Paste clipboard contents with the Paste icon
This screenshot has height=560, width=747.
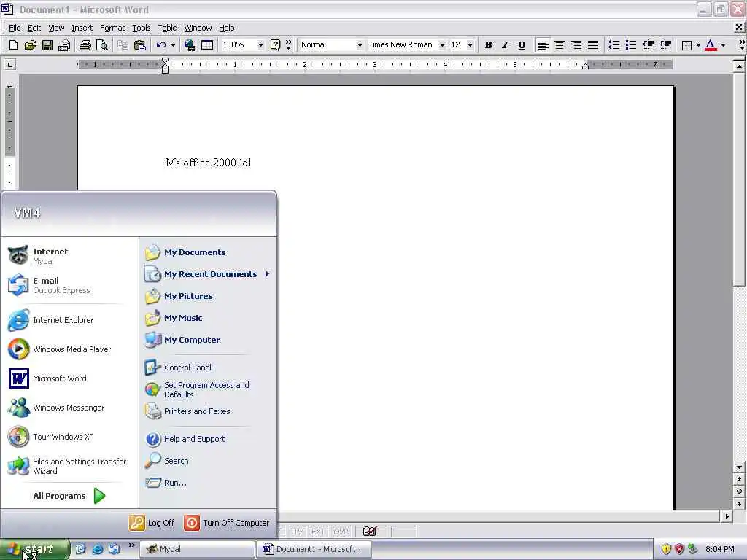tap(139, 44)
